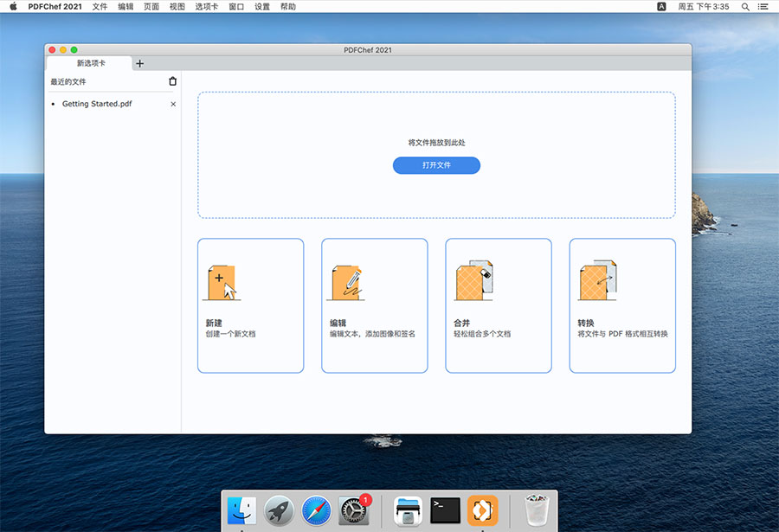Click the 打开文件 button
The image size is (779, 532).
pos(436,165)
